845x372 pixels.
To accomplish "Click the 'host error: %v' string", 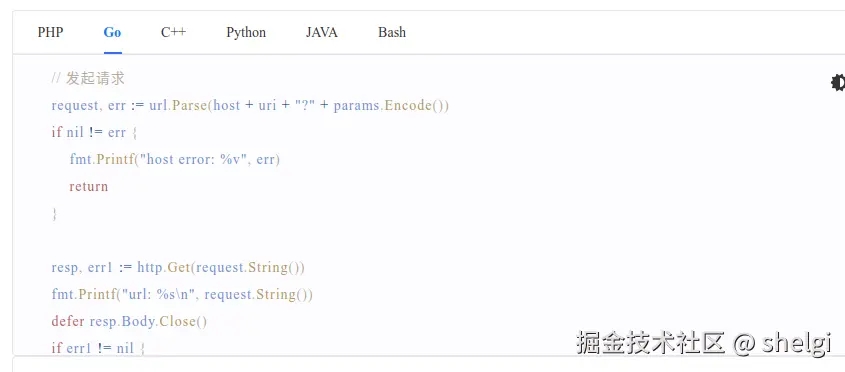I will coord(193,160).
